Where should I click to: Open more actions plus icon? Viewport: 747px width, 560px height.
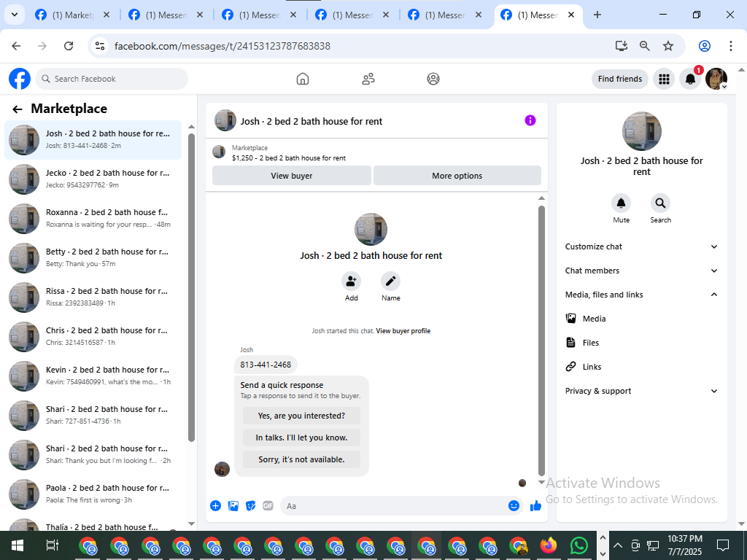[215, 506]
